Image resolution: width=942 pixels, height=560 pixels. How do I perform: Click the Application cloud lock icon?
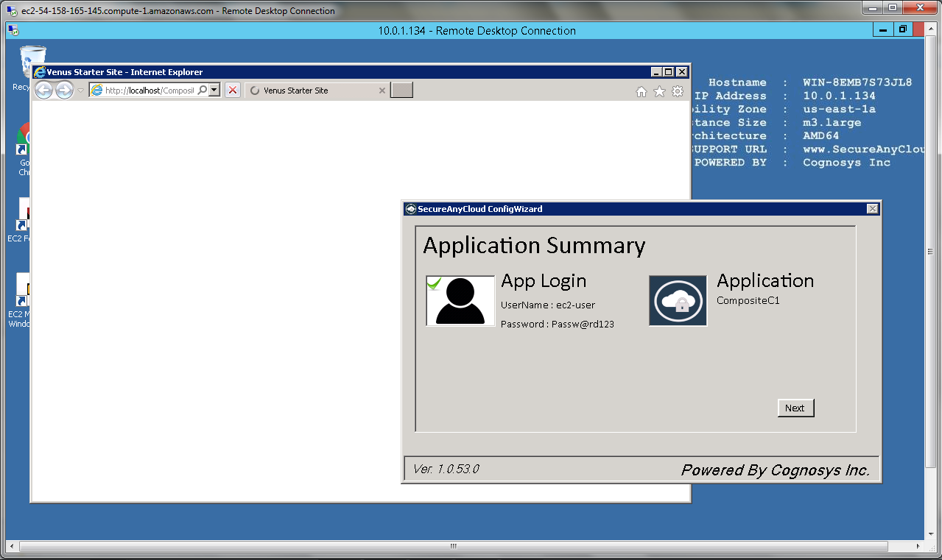(x=678, y=300)
